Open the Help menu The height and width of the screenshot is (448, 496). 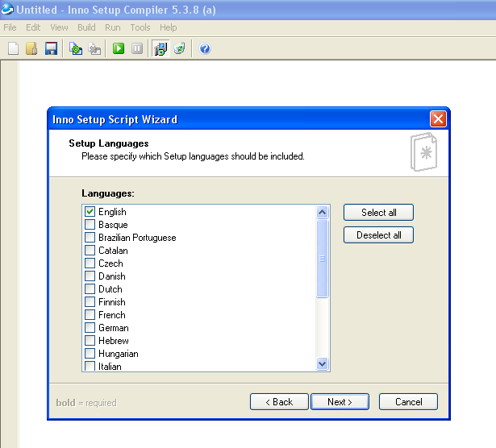point(168,28)
